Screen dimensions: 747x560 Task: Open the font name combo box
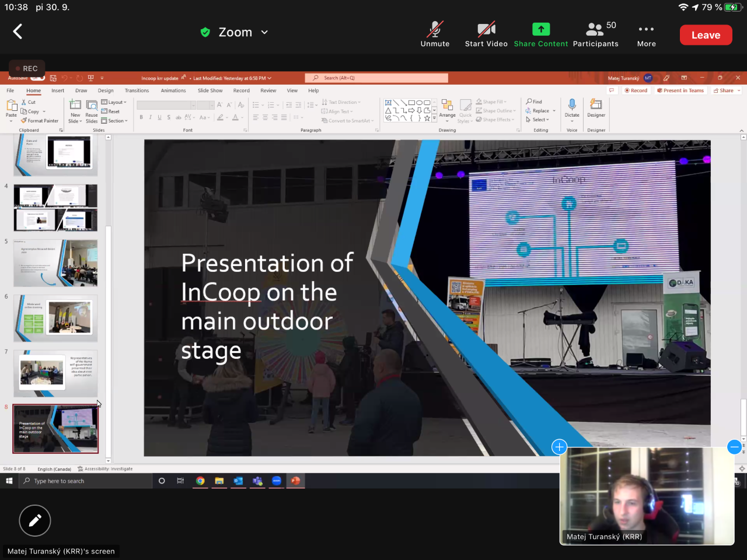[x=166, y=105]
